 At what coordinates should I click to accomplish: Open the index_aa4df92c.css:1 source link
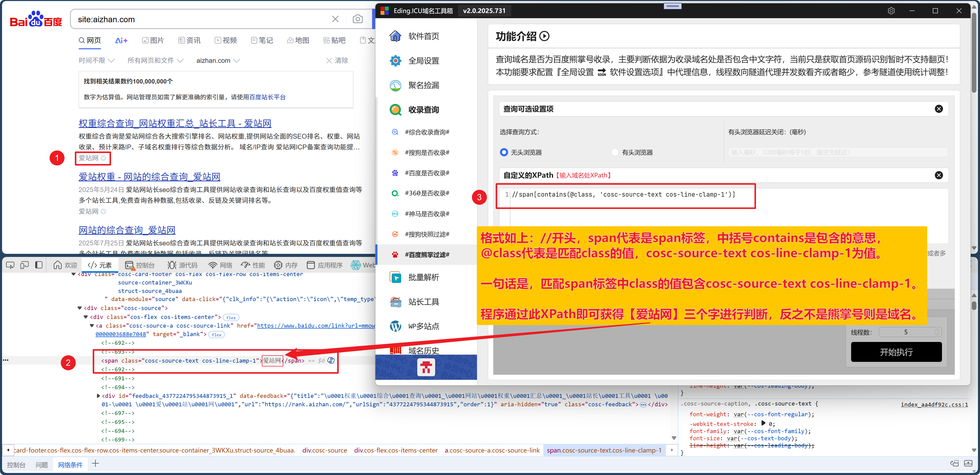click(x=934, y=404)
